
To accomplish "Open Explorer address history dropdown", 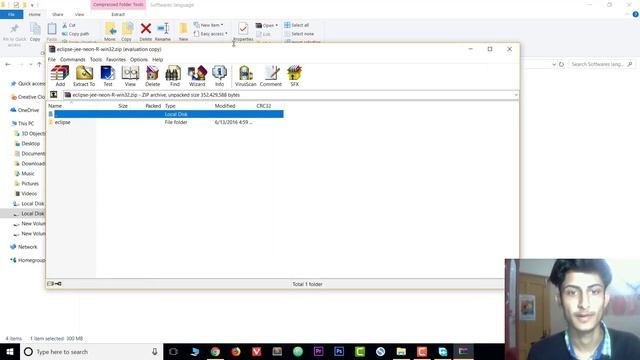I will pos(554,64).
